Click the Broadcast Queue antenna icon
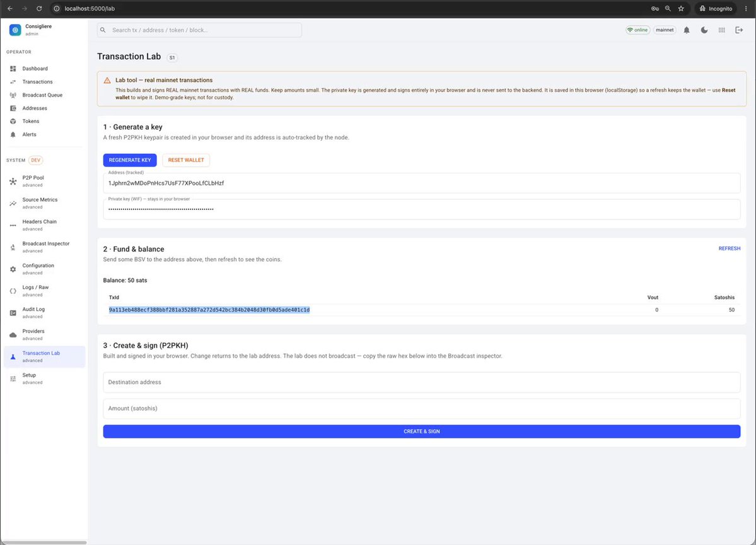The image size is (756, 545). coord(13,95)
